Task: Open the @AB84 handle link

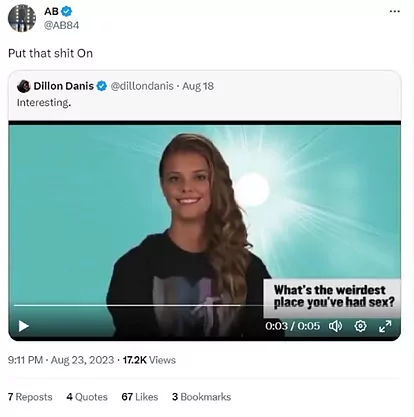Action: (x=62, y=25)
